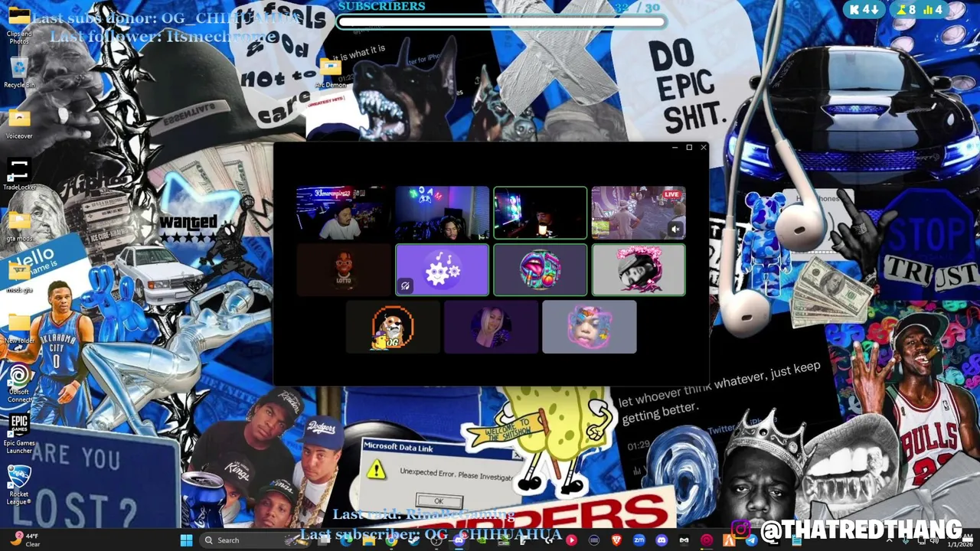Select the LOTTO avatar tile

click(343, 269)
